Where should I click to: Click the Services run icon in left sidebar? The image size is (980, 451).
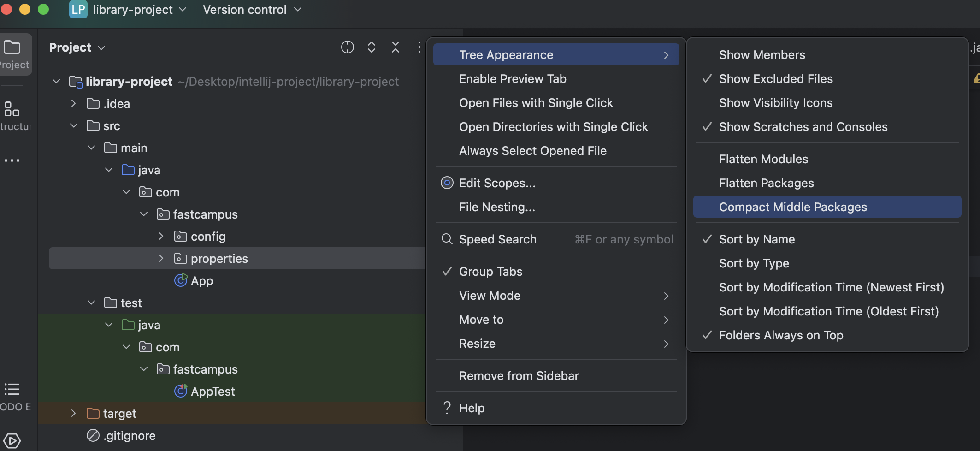(12, 440)
